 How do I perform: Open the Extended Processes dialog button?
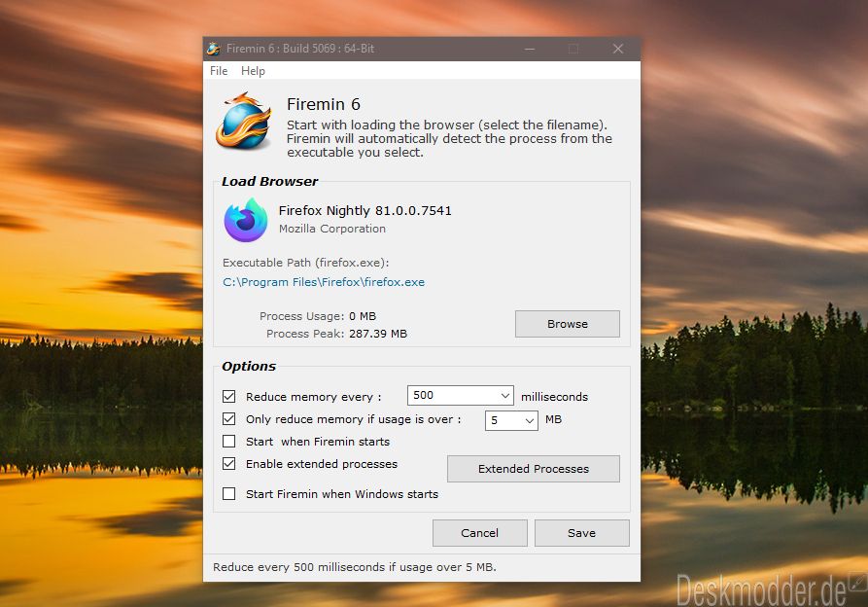[x=534, y=469]
